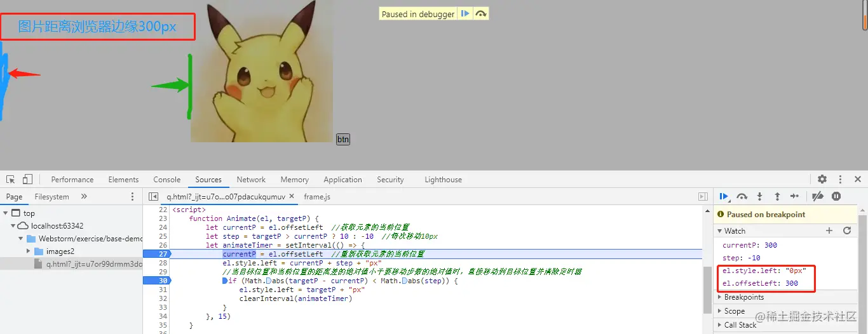Resume script execution in the debugger sidebar
Viewport: 868px width, 334px height.
coord(724,197)
